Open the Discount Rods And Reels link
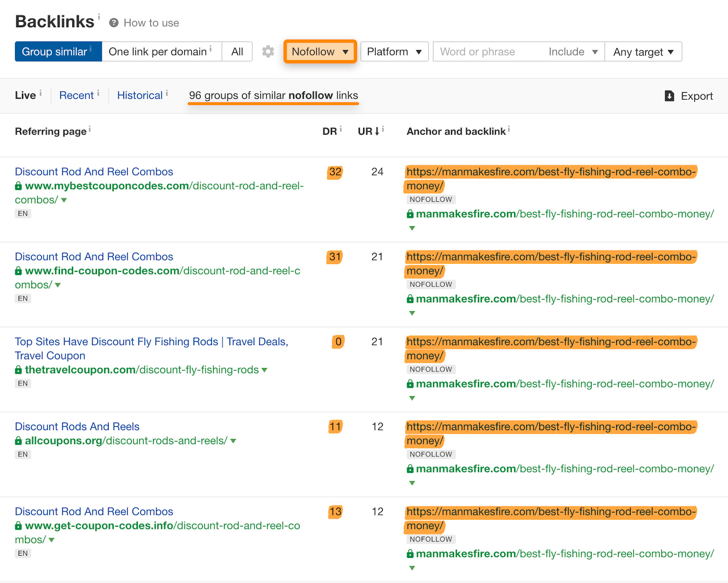 tap(77, 427)
